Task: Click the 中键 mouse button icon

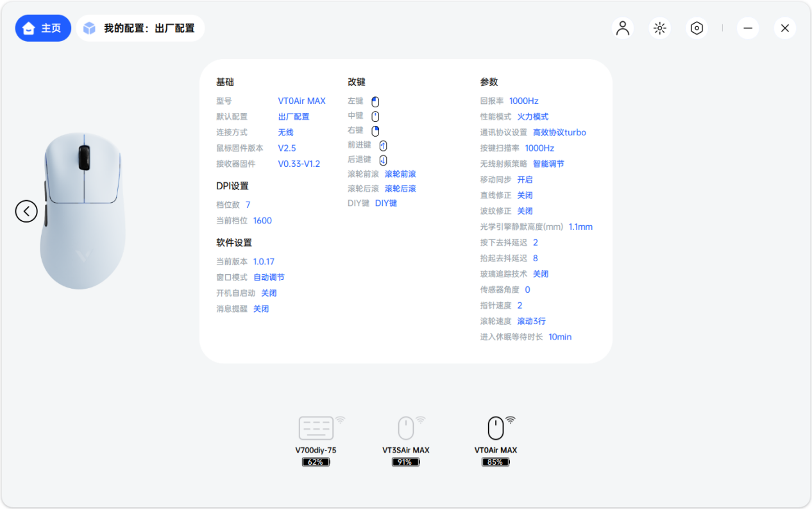Action: (x=375, y=116)
